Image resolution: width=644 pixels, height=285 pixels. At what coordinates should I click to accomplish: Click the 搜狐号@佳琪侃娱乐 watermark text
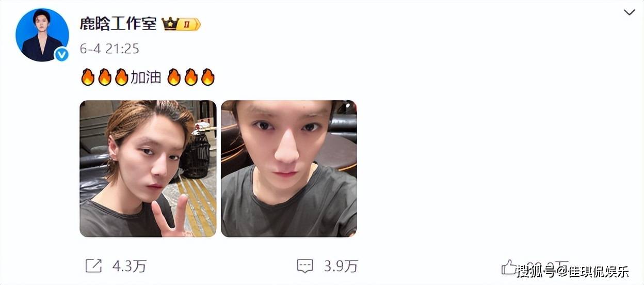[x=572, y=271]
